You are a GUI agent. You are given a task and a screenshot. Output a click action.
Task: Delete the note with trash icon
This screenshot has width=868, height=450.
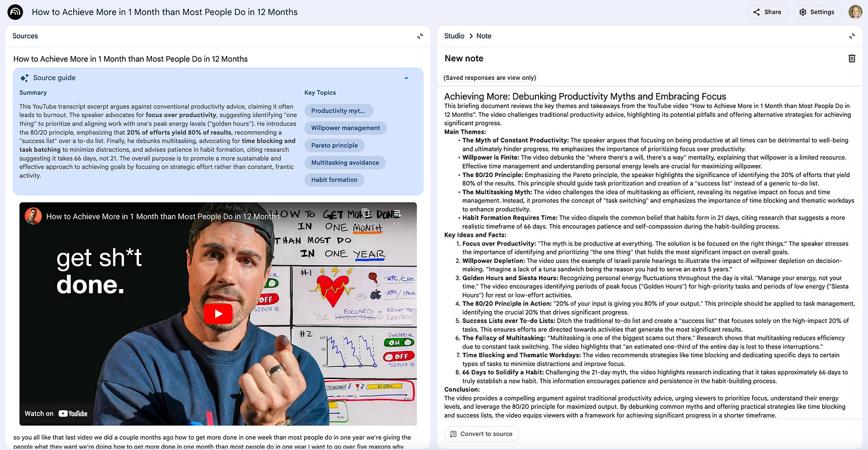[852, 58]
